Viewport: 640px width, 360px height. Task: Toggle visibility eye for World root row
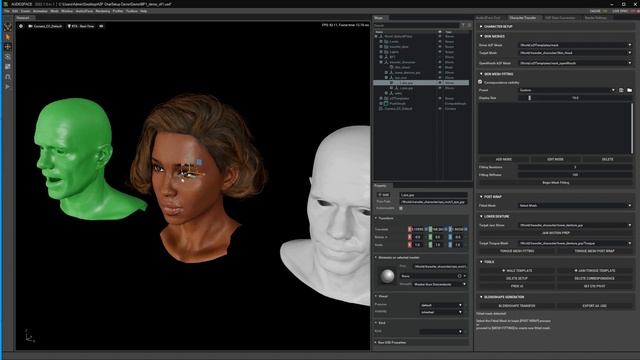(x=440, y=36)
